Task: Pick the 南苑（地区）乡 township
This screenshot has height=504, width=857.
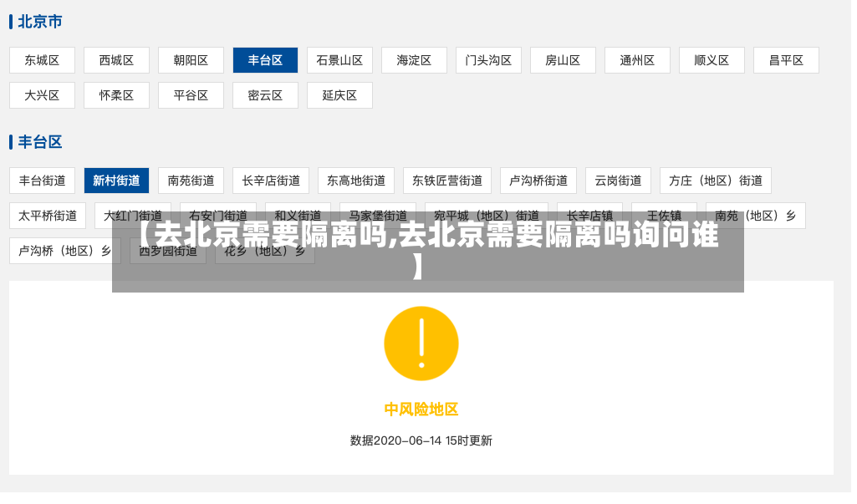Action: click(755, 216)
